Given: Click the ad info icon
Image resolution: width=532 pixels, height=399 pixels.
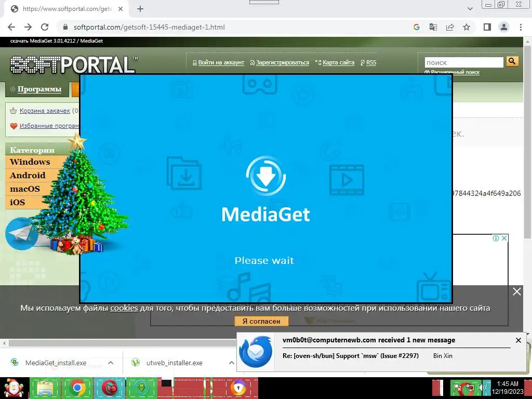Looking at the screenshot, I should coord(496,238).
